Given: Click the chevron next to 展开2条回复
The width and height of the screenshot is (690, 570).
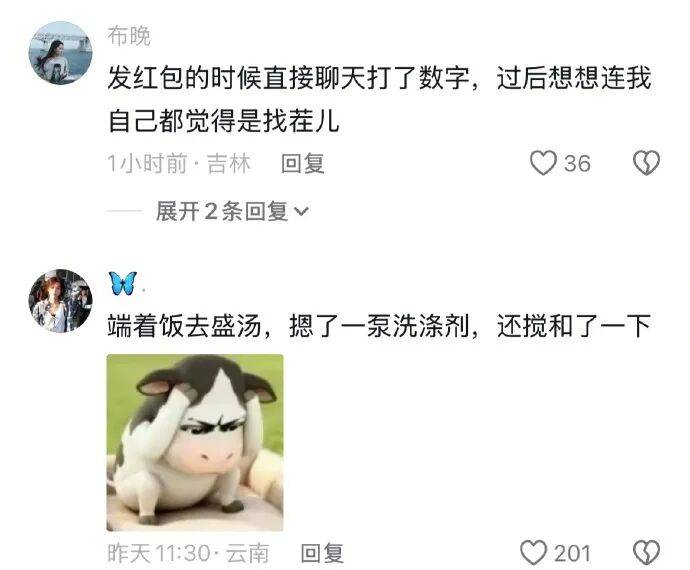Looking at the screenshot, I should [x=301, y=212].
